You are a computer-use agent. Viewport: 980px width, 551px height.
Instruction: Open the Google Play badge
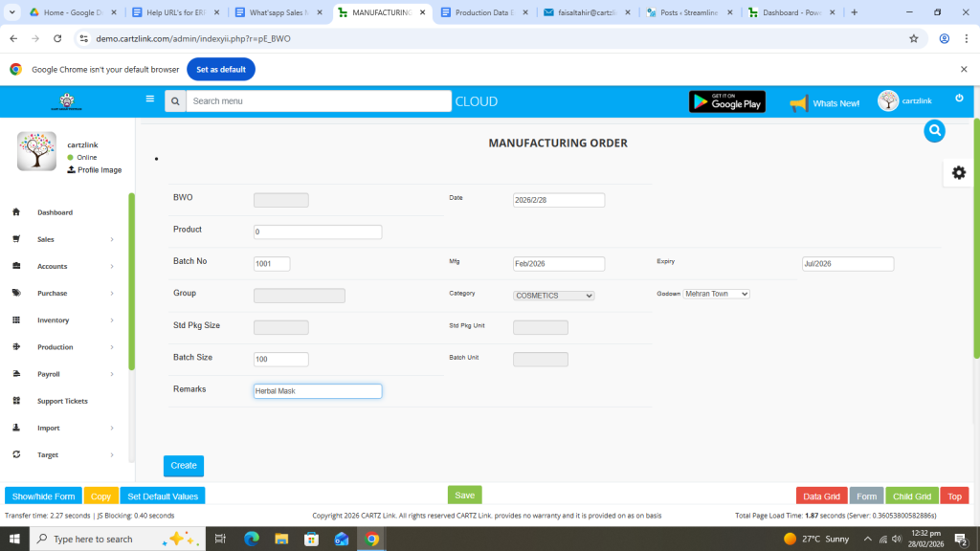coord(726,101)
